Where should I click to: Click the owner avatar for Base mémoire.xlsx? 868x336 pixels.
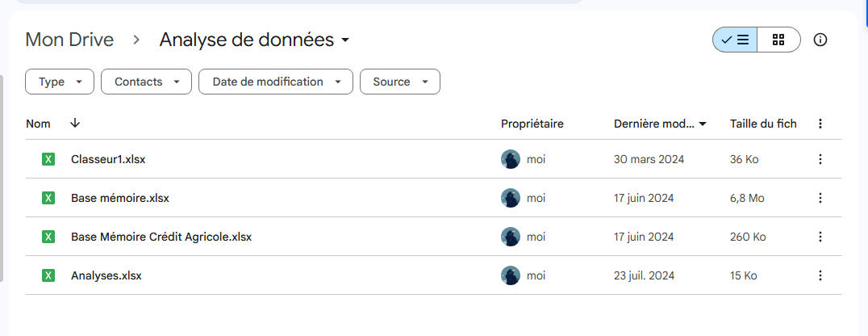(511, 198)
